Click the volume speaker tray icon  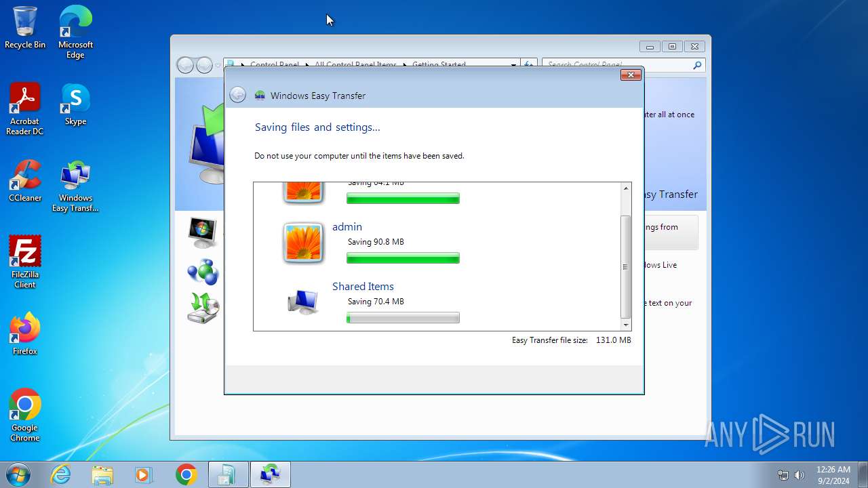pos(800,475)
